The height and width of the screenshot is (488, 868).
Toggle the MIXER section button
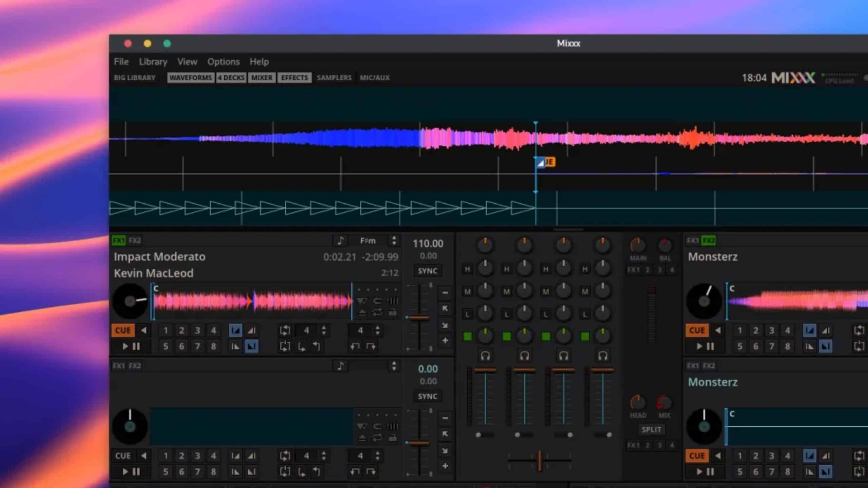[261, 78]
